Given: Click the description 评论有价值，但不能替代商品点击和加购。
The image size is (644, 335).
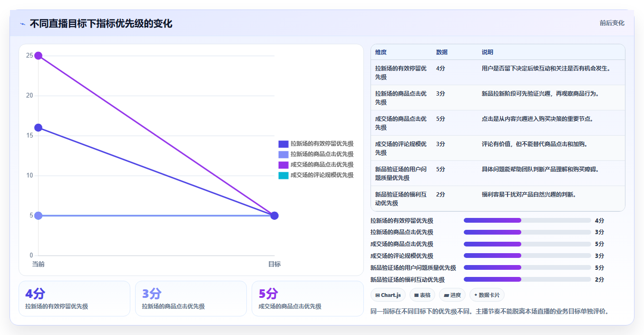Looking at the screenshot, I should [x=535, y=144].
